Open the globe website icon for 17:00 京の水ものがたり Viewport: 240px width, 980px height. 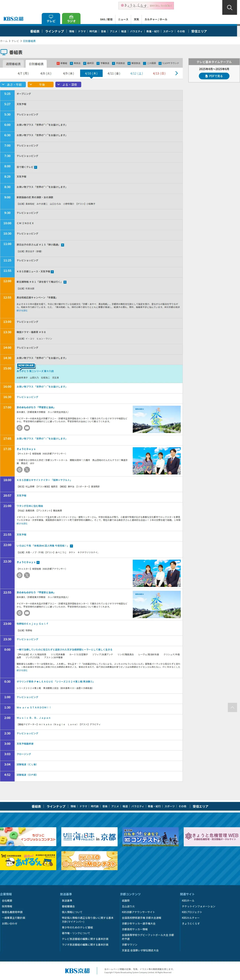click(x=19, y=428)
